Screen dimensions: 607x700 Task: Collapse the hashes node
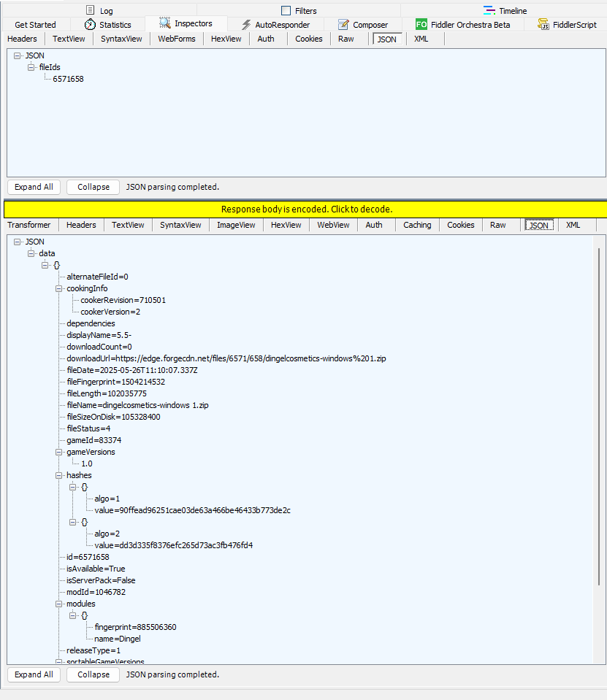coord(58,475)
